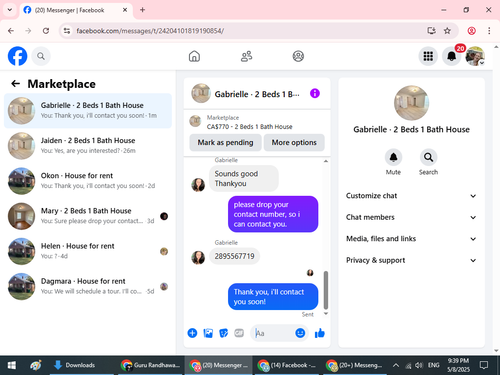Click the install app icon in the address bar
Viewport: 500px width, 375px height.
pyautogui.click(x=431, y=31)
